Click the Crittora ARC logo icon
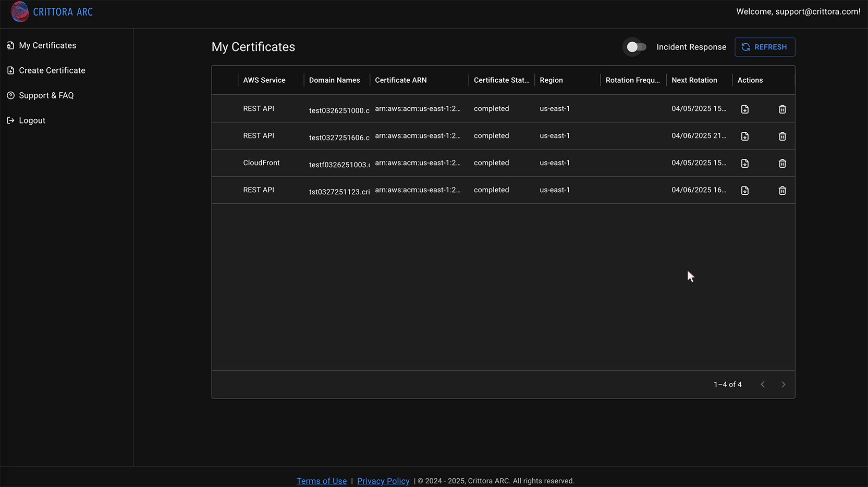 pos(20,11)
